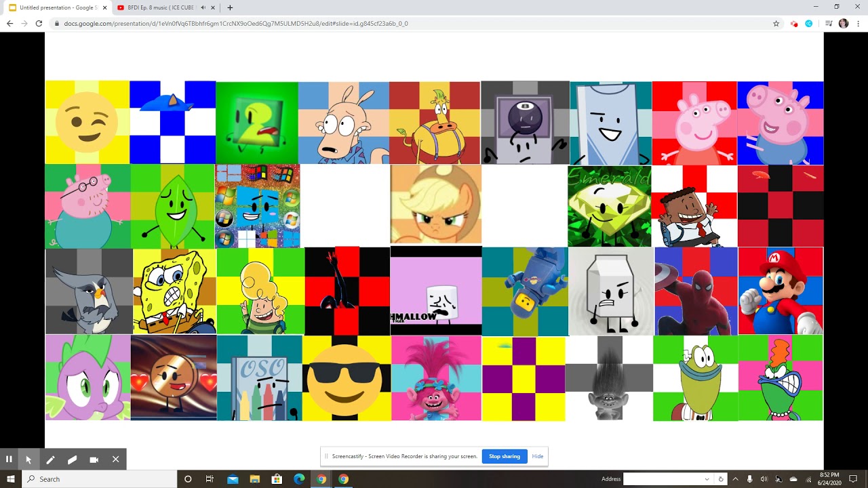
Task: Hide the screen sharing notification bar
Action: click(538, 456)
